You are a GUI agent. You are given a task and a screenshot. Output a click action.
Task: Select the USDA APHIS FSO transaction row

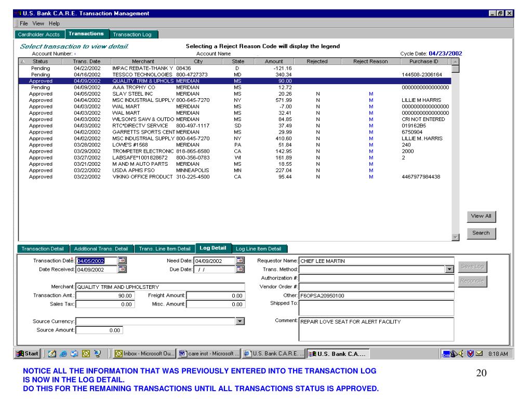tap(235, 170)
